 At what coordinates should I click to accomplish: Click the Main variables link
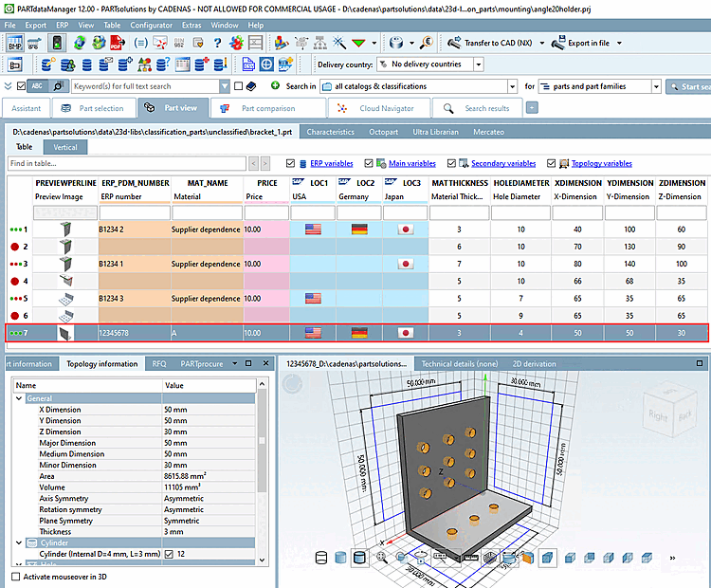tap(412, 163)
